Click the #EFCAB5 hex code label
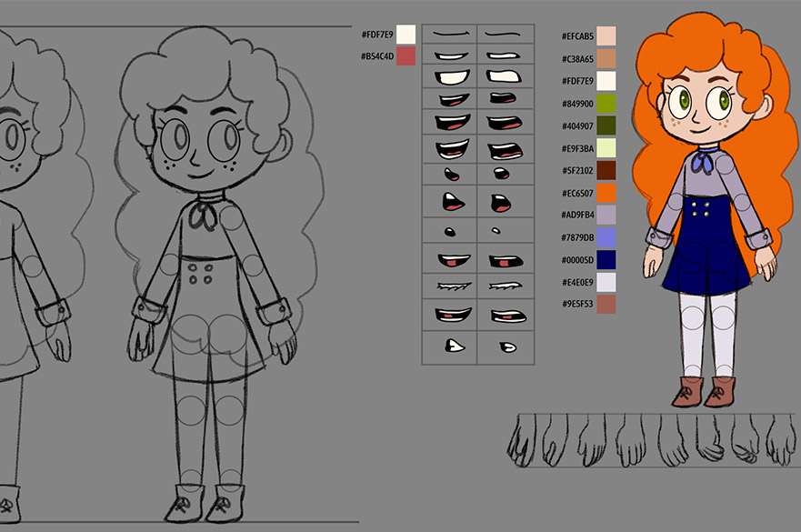The height and width of the screenshot is (532, 801). (577, 36)
